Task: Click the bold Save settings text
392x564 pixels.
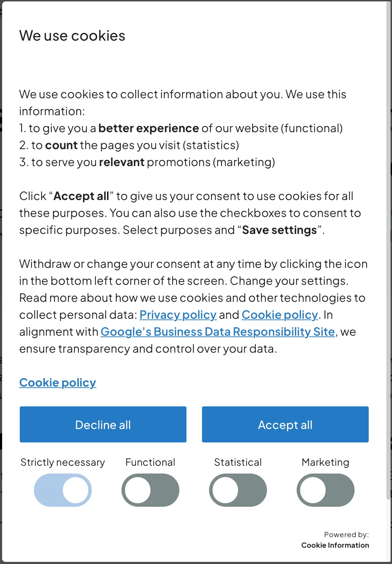Action: tap(279, 230)
